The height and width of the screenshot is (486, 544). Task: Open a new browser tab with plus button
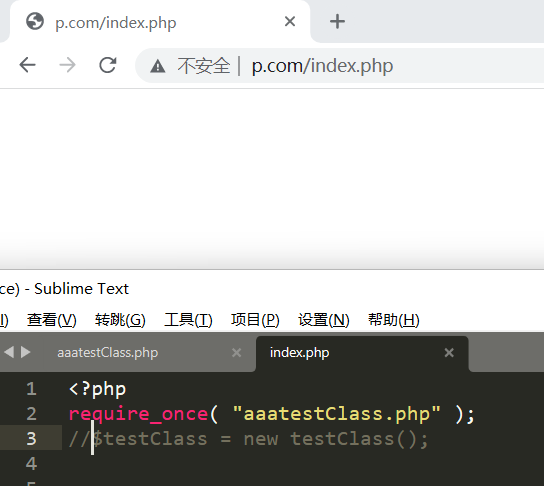pyautogui.click(x=337, y=22)
